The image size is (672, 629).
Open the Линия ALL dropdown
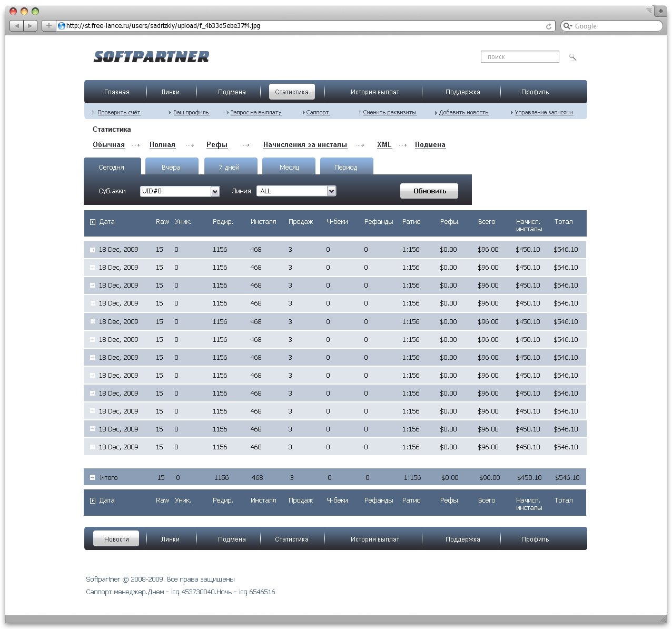(x=296, y=191)
